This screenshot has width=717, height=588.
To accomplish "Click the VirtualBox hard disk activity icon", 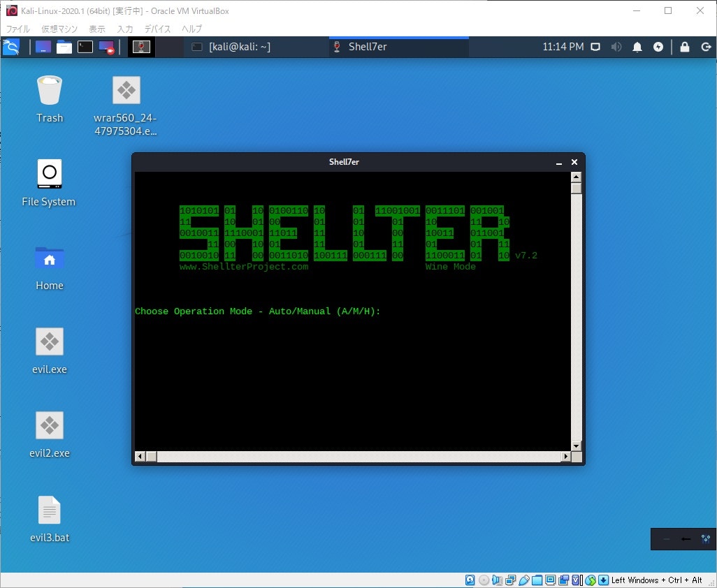I will 470,580.
